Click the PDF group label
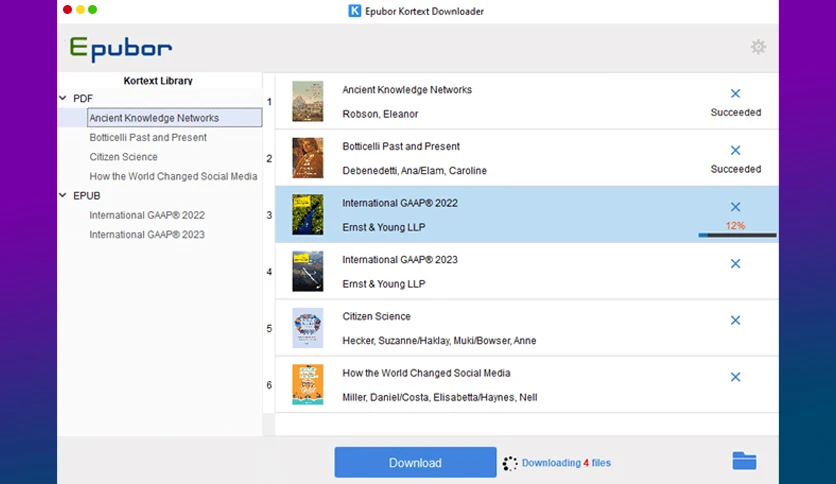 click(x=83, y=99)
